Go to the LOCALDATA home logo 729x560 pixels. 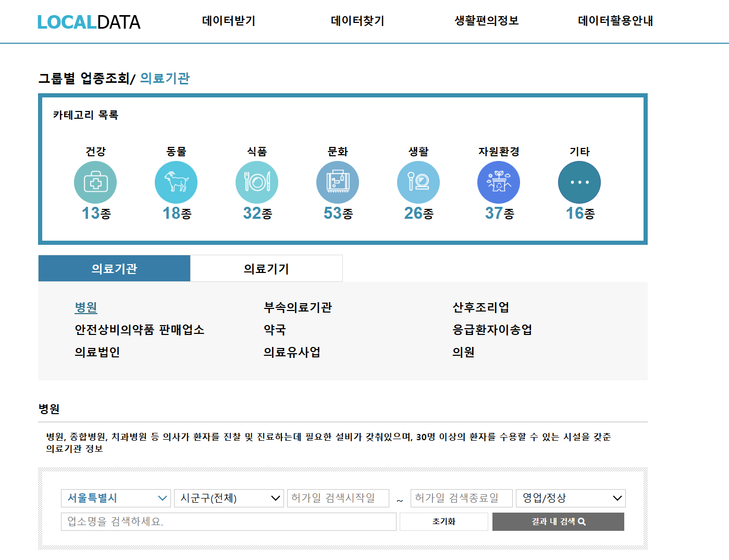pos(89,22)
